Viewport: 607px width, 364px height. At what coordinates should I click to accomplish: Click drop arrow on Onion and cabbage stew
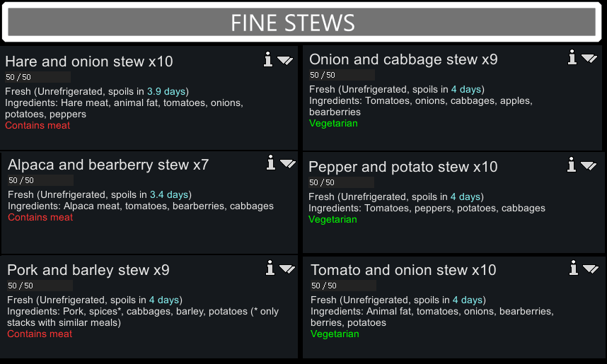pyautogui.click(x=589, y=59)
